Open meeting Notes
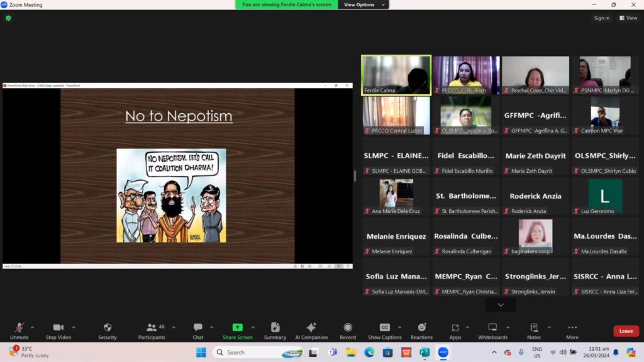Screen dimensions: 644x362 pos(534,331)
